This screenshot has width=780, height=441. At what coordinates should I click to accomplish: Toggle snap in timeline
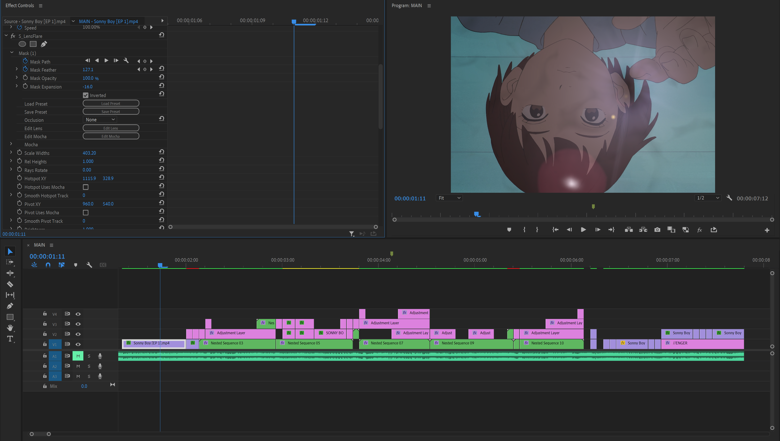tap(48, 265)
